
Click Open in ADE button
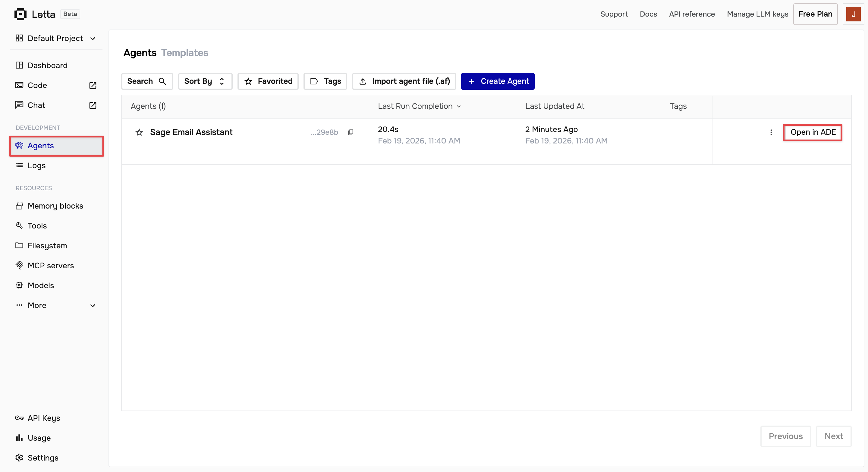[813, 132]
